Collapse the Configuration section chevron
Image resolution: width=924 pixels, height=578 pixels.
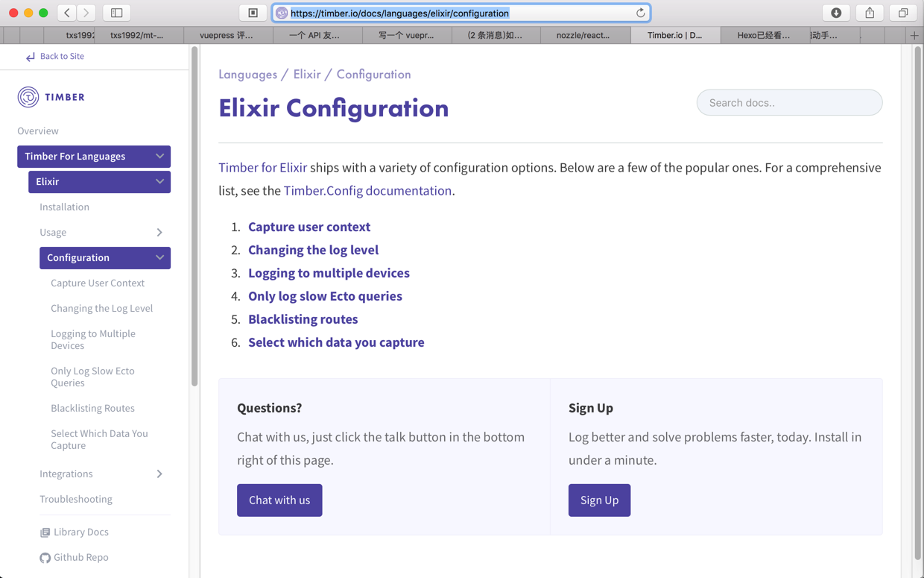(159, 258)
